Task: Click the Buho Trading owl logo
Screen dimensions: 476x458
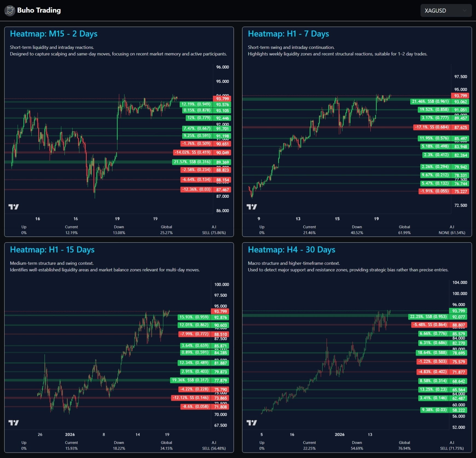Action: tap(10, 11)
